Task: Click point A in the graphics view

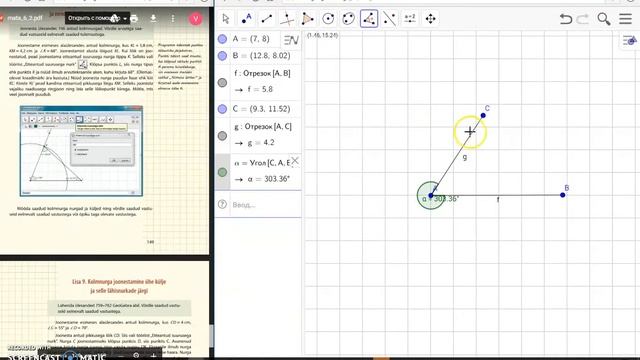Action: coord(431,196)
